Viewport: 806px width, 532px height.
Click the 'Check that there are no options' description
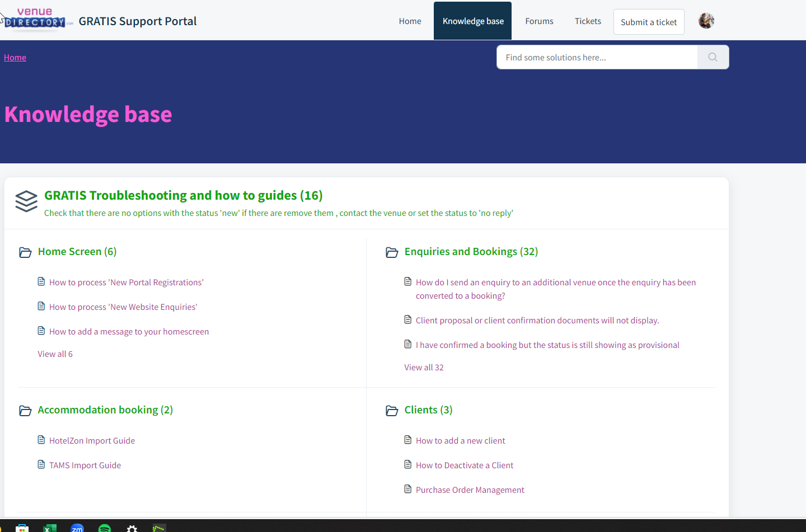(279, 213)
